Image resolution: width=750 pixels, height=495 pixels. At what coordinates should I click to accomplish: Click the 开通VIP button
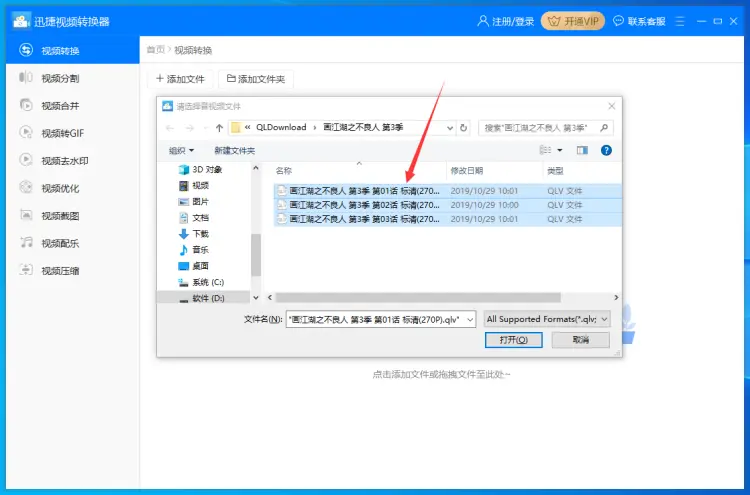pyautogui.click(x=573, y=22)
